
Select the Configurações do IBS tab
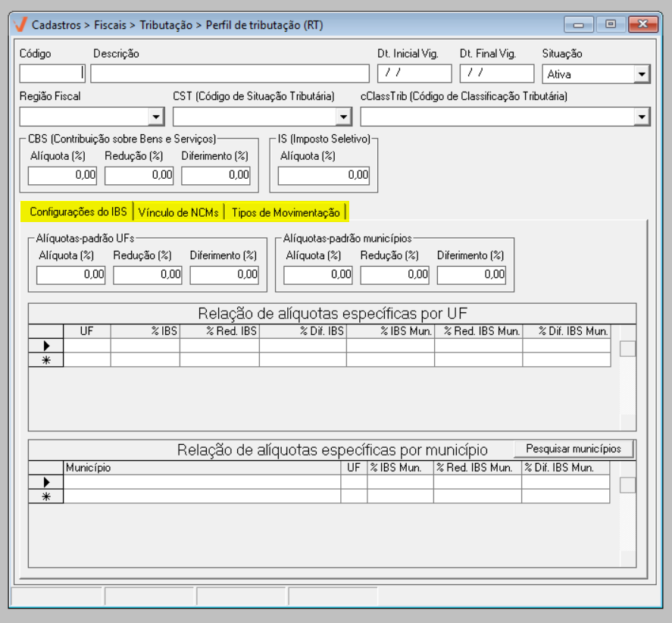(78, 212)
